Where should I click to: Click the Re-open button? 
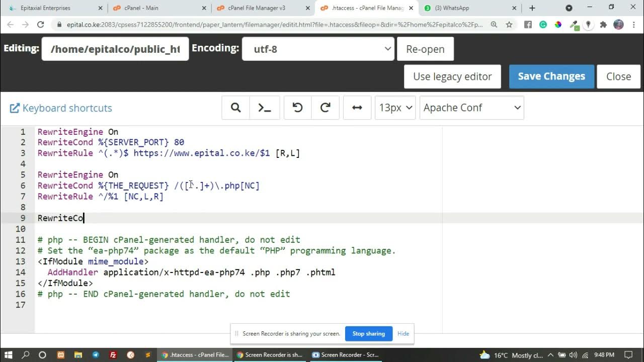[x=425, y=49]
